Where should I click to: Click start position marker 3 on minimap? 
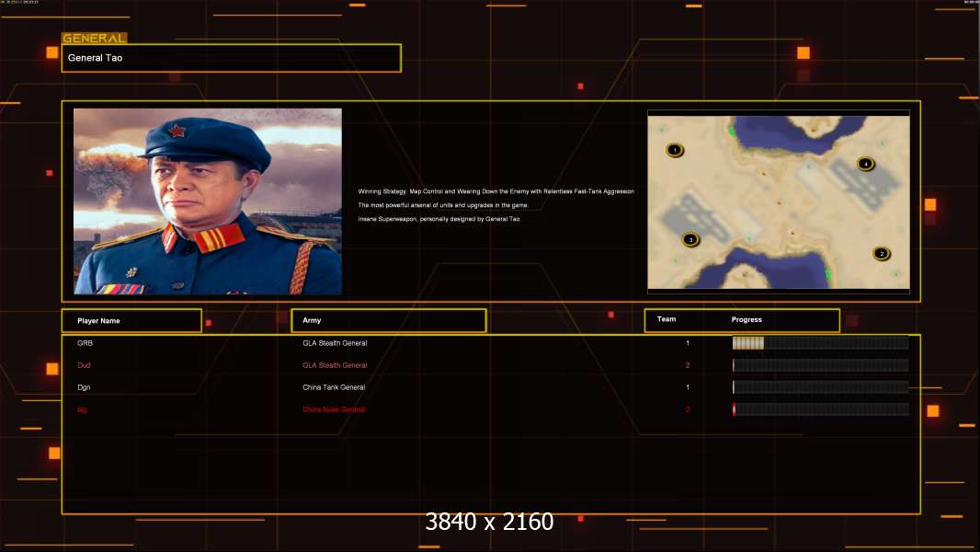click(690, 239)
